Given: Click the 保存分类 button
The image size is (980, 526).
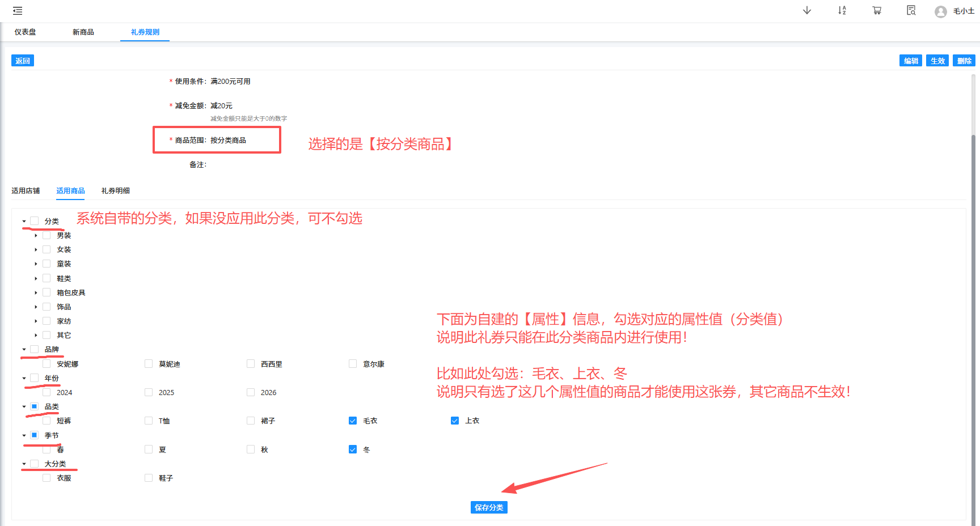Looking at the screenshot, I should [x=488, y=507].
